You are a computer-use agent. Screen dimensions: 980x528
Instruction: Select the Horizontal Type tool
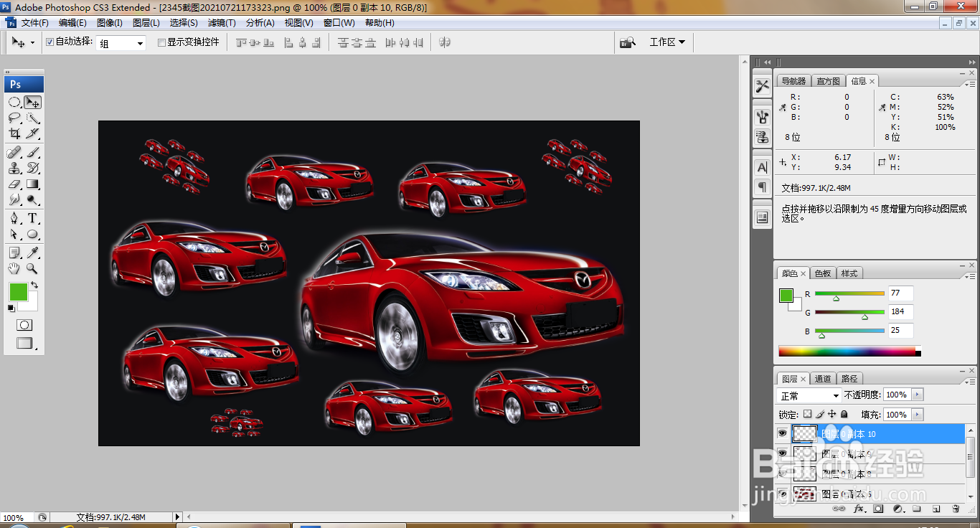(x=32, y=219)
